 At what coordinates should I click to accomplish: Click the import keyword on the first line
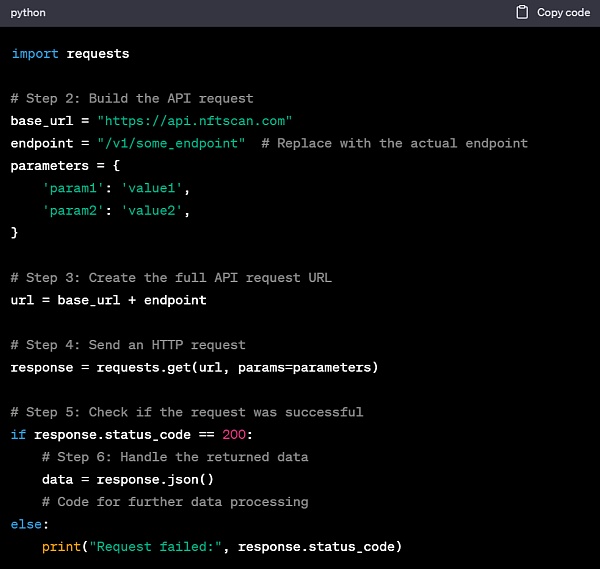click(35, 53)
